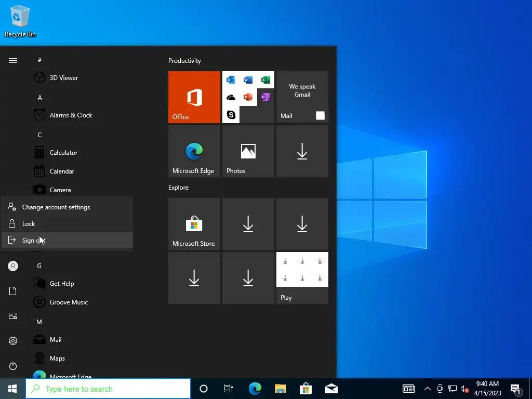Open the Office tile
The height and width of the screenshot is (399, 532).
[x=194, y=97]
